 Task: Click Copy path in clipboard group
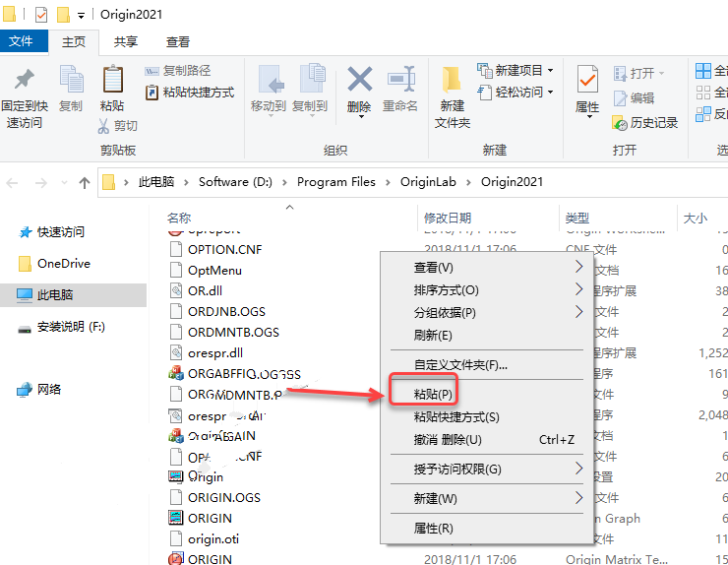(x=178, y=70)
